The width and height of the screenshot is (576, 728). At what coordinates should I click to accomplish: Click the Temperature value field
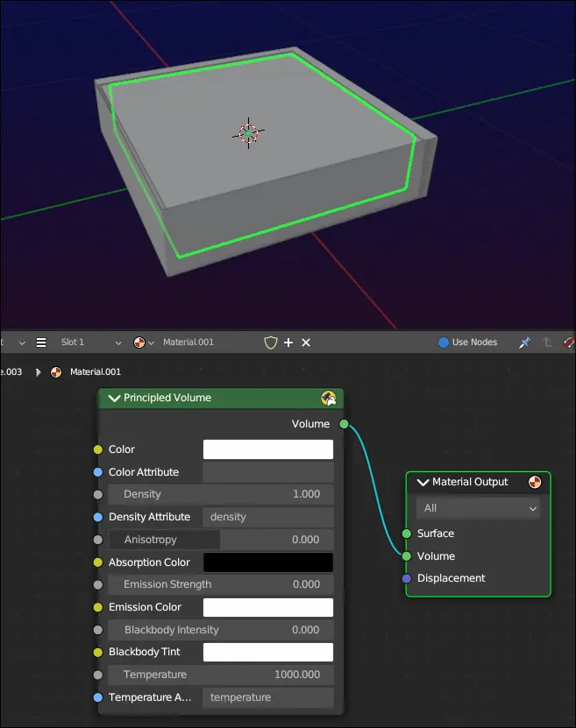221,675
